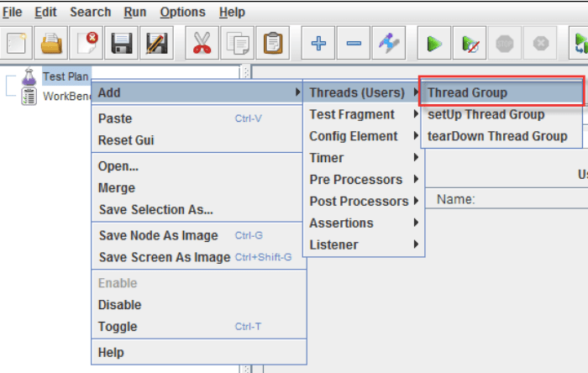Open the Edit menu

tap(45, 13)
